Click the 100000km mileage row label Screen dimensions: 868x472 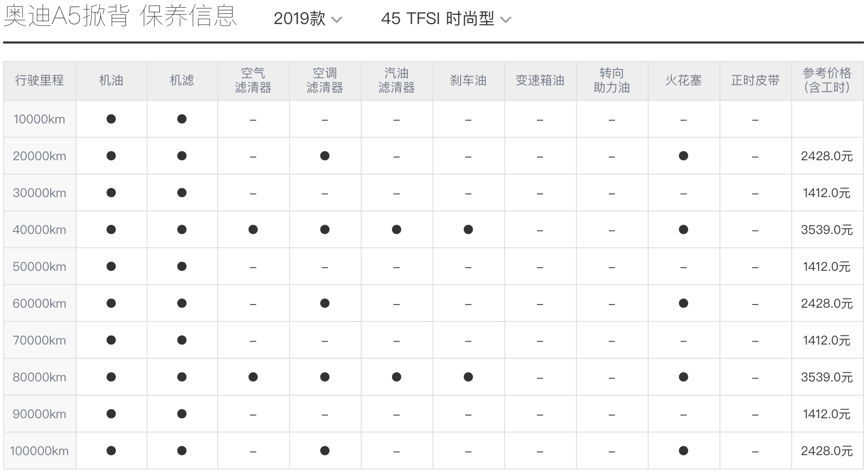click(x=39, y=451)
